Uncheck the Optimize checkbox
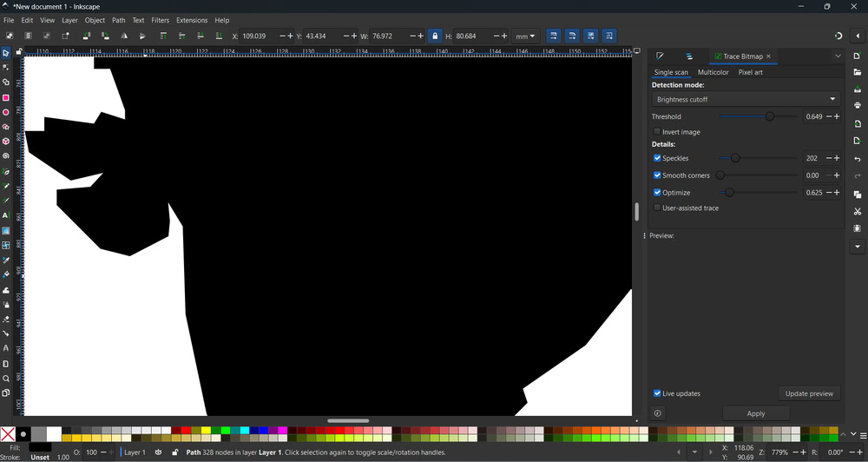Screen dimensions: 868x462 (x=657, y=192)
